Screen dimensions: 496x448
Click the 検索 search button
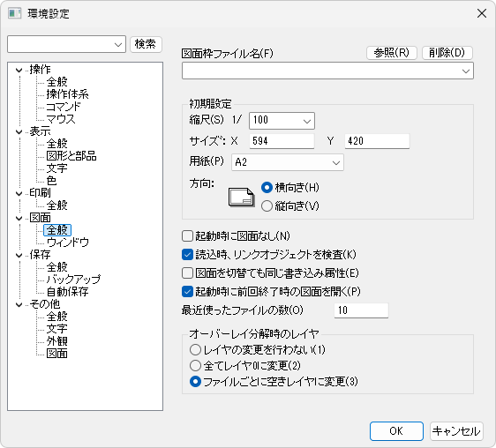(x=146, y=44)
